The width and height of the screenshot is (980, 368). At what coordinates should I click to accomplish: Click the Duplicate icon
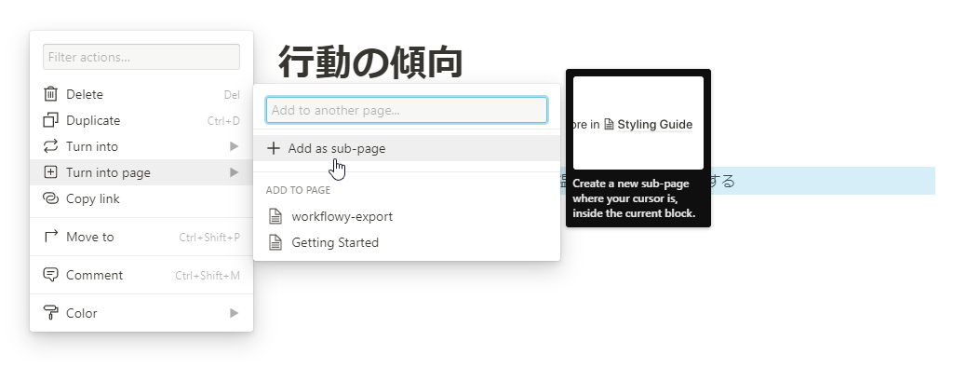coord(50,120)
